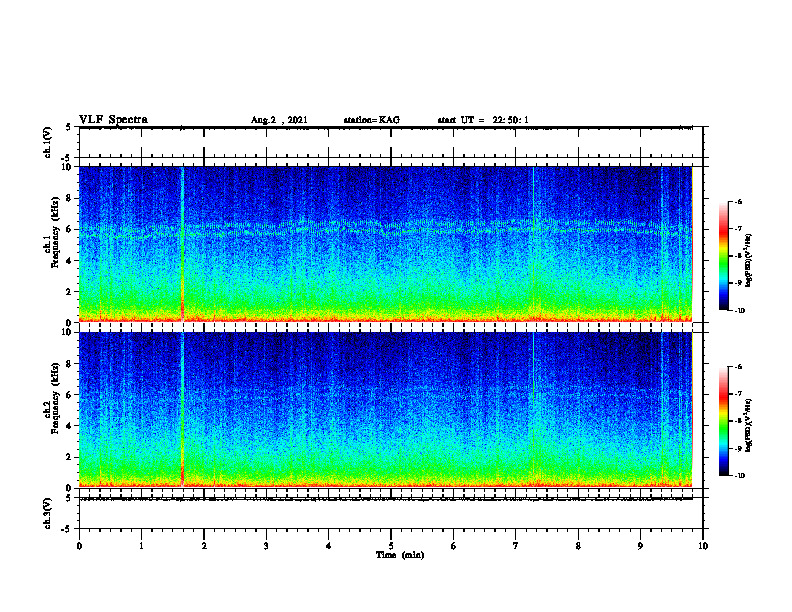Click the "9" label on the time axis
The image size is (792, 612).
(x=640, y=546)
